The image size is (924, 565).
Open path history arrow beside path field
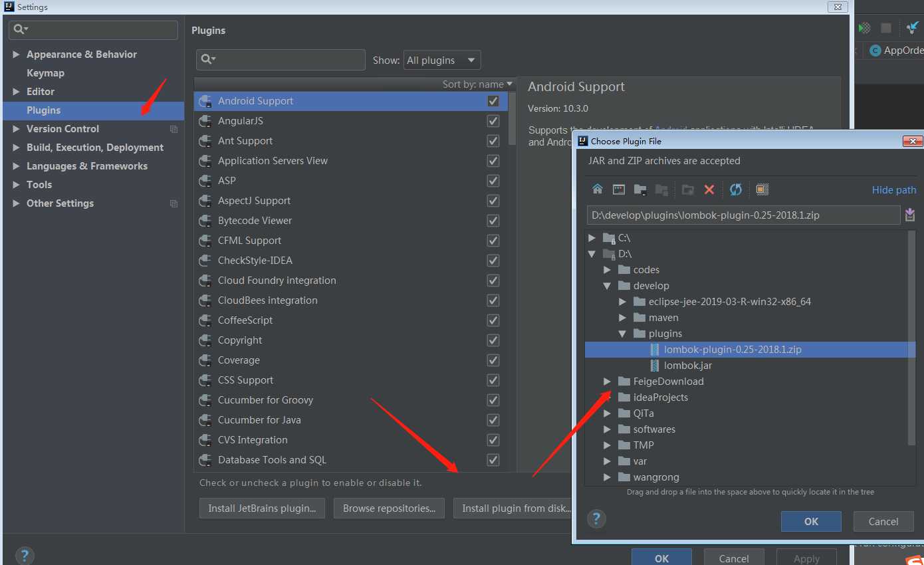point(910,215)
